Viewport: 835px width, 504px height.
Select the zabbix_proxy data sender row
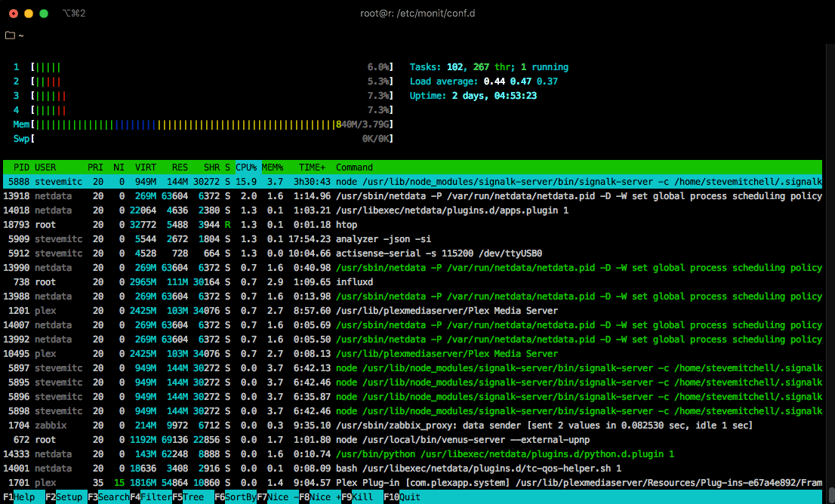pos(413,426)
